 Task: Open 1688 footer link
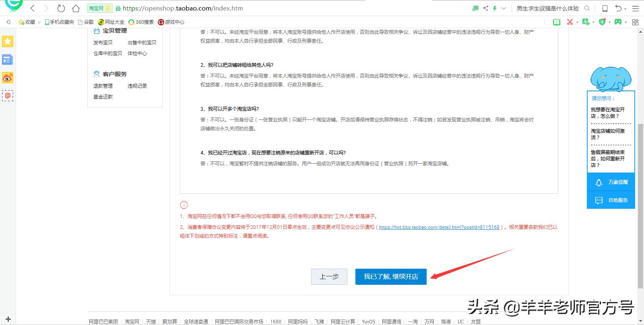click(276, 321)
